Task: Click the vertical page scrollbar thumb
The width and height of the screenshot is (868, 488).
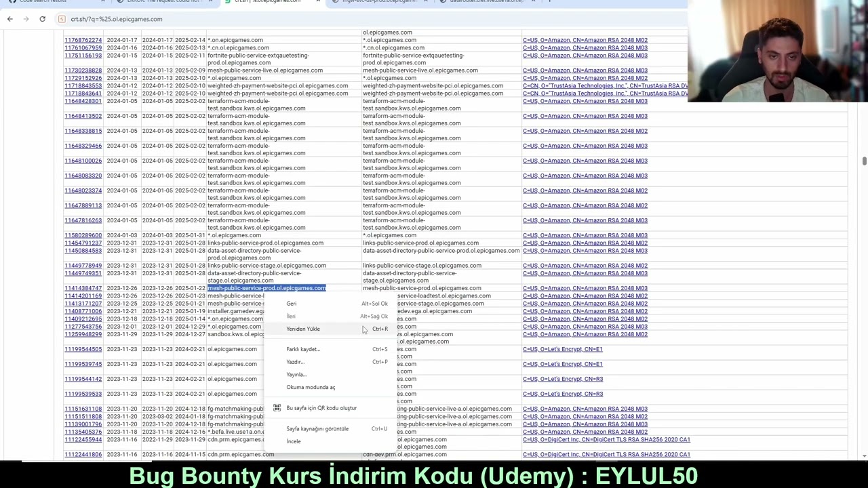Action: pyautogui.click(x=864, y=161)
